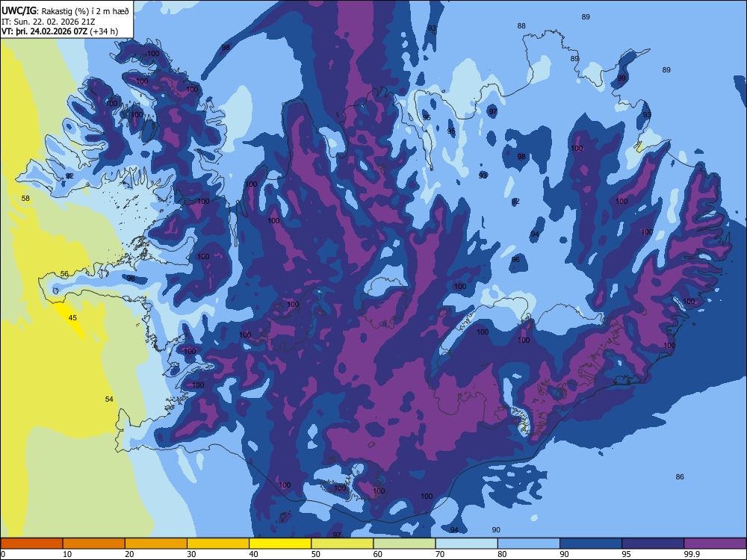Click the legend scale label '99.9'
Viewport: 747px width, 560px height.
click(x=691, y=554)
